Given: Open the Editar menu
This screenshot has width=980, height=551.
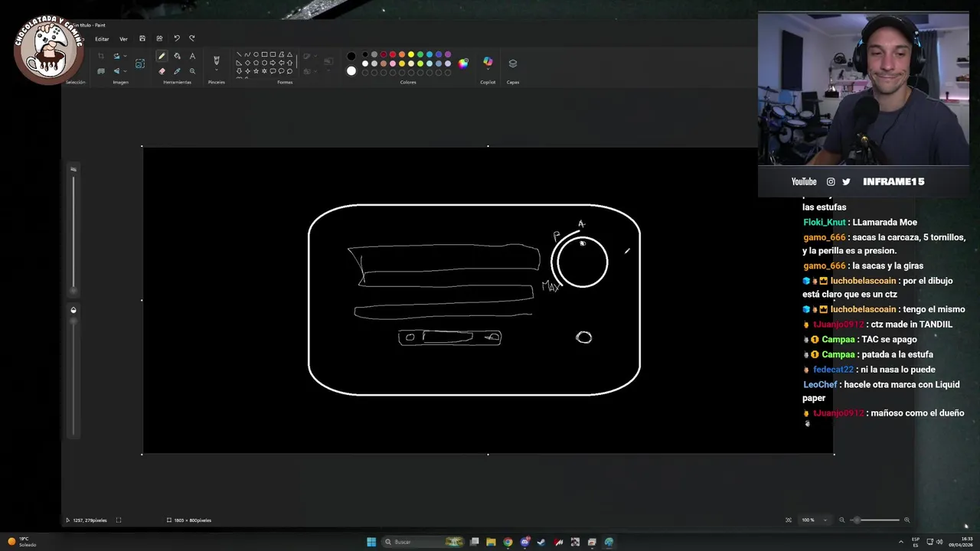Looking at the screenshot, I should (x=102, y=39).
